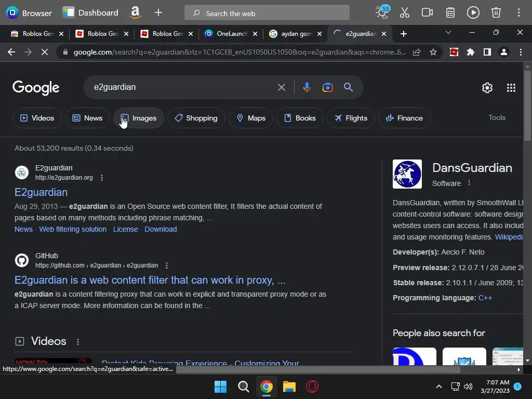Open the Dashboard shortcut in the top bar
The image size is (532, 399).
point(90,13)
